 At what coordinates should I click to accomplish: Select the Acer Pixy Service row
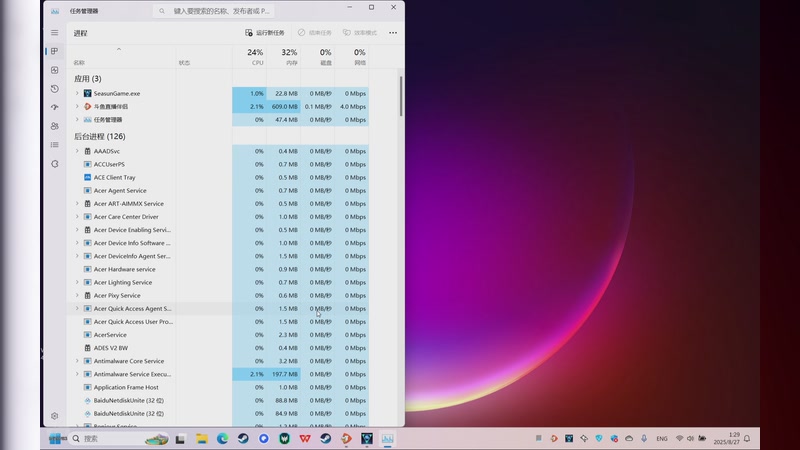218,295
